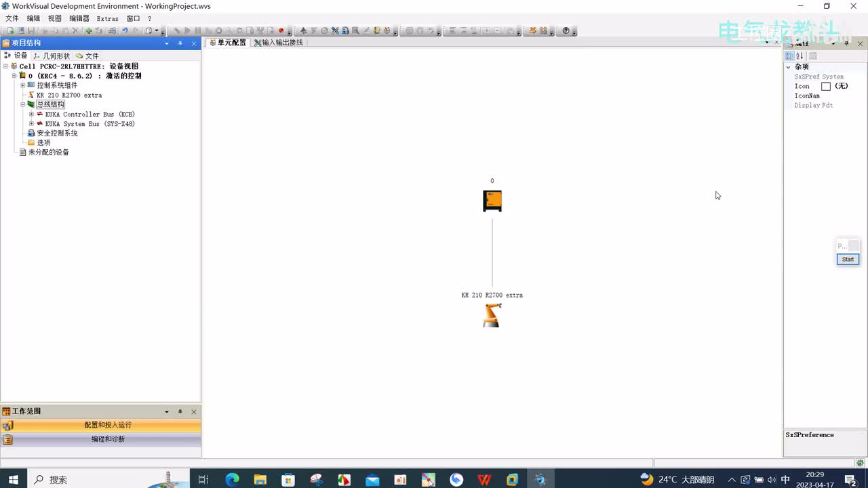Open File Explorer from the taskbar

point(260,479)
